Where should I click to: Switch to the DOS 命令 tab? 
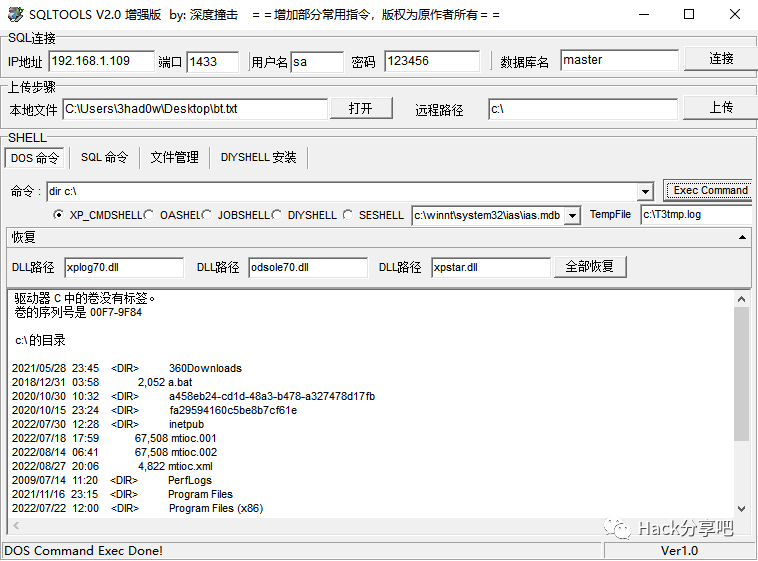pyautogui.click(x=34, y=158)
